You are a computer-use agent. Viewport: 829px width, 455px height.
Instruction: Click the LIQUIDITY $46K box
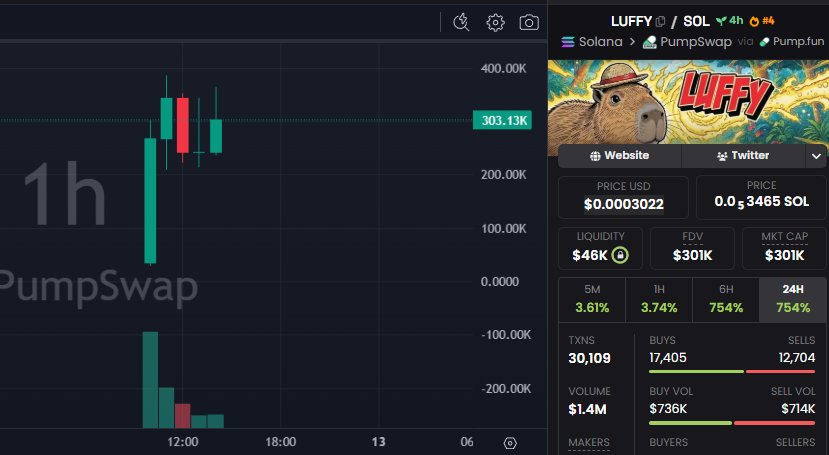point(601,248)
